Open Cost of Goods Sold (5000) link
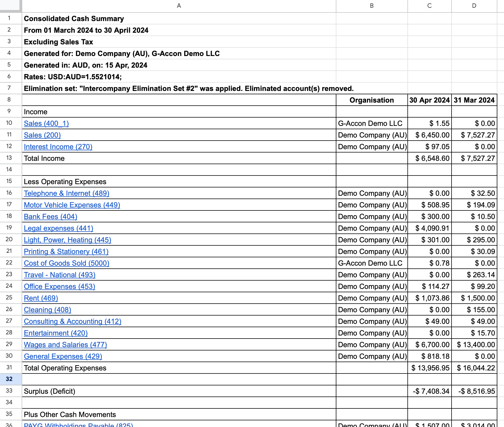The image size is (504, 427). [x=67, y=263]
